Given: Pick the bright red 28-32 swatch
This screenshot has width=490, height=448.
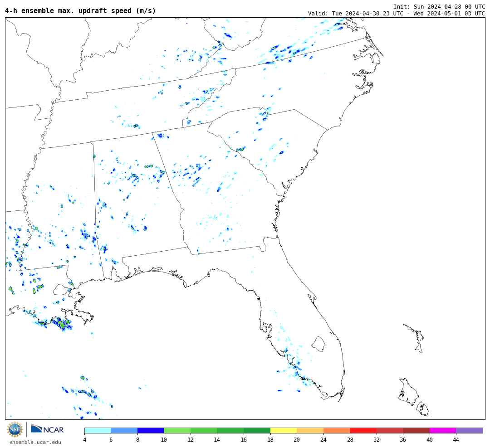Looking at the screenshot, I should point(363,430).
